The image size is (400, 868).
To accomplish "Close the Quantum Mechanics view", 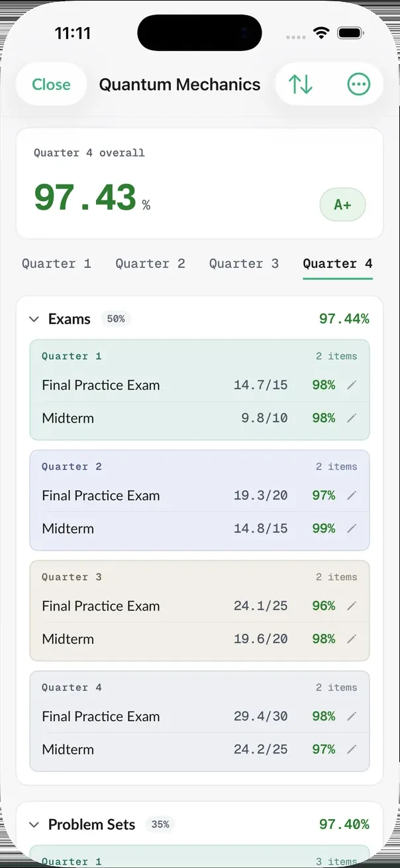I will (x=51, y=85).
